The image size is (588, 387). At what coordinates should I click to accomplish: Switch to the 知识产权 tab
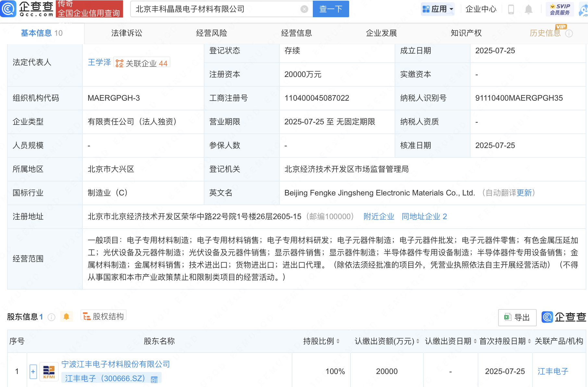[466, 33]
